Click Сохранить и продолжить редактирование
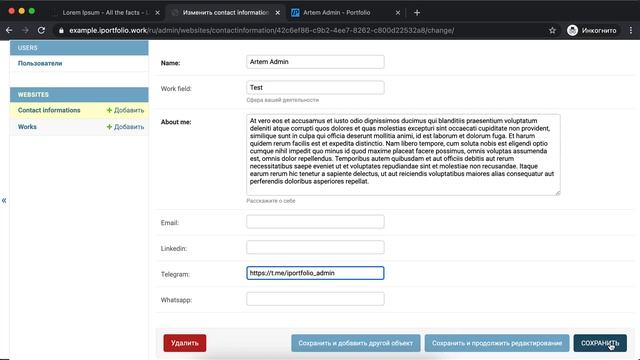The width and height of the screenshot is (640, 360). click(497, 343)
